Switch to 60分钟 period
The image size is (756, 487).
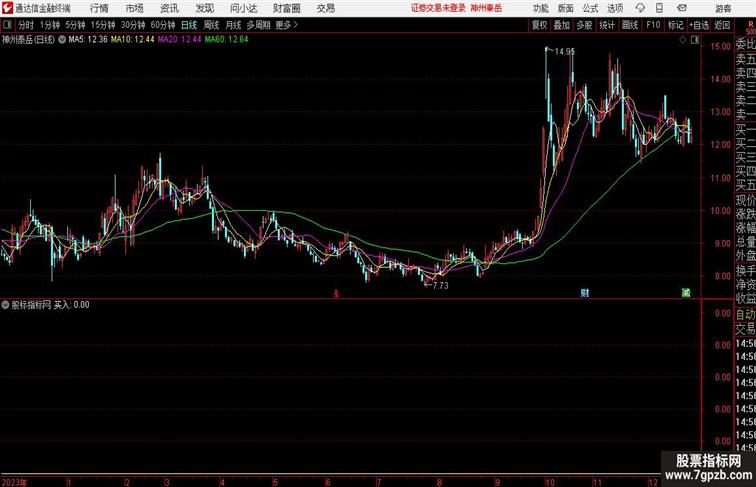click(163, 25)
